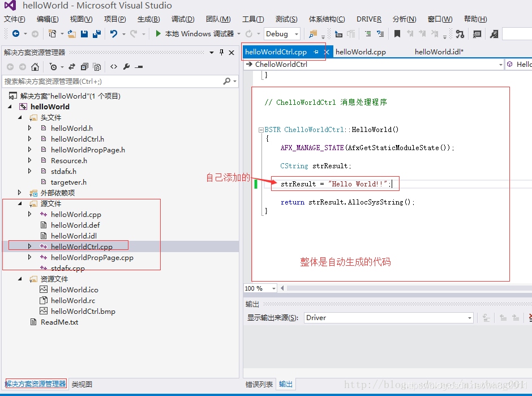Collapse the 源文件 folder
532x396 pixels.
point(20,203)
